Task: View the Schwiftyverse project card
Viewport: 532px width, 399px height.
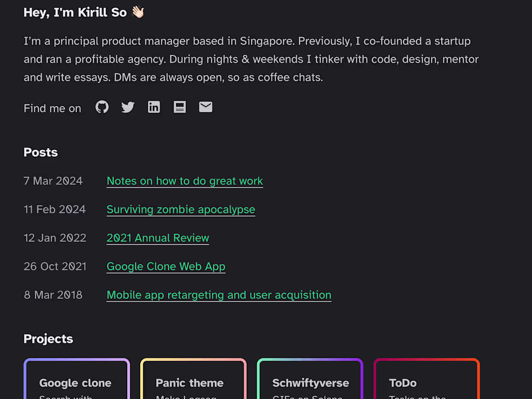Action: point(310,382)
